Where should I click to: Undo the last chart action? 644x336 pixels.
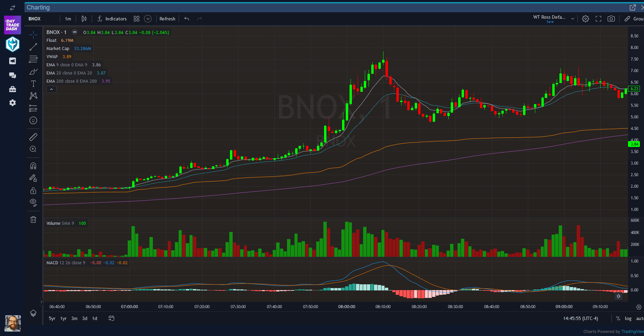(x=186, y=19)
